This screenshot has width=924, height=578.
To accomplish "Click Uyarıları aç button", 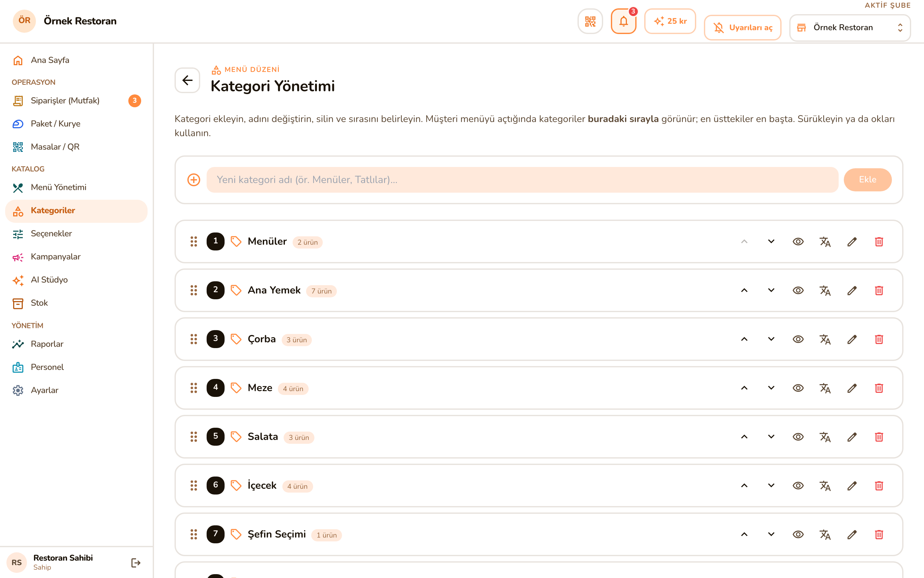I will pos(742,28).
